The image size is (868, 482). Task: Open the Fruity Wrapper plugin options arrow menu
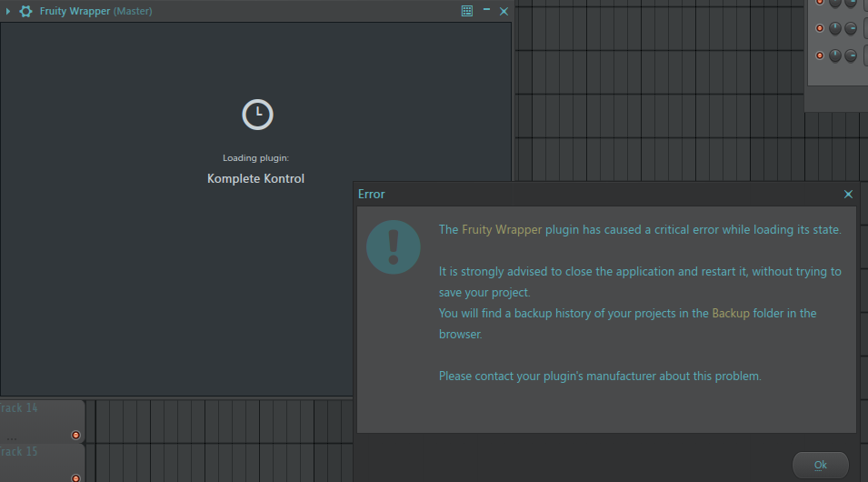click(x=8, y=11)
